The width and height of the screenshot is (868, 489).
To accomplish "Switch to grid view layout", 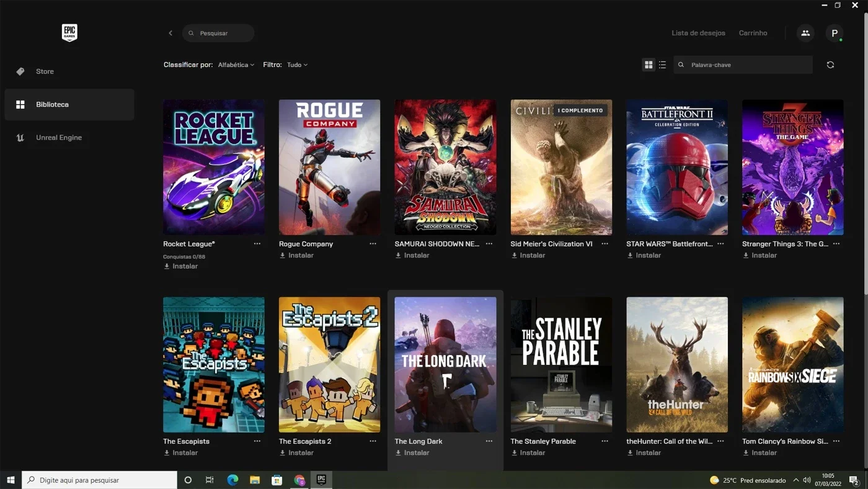I will pyautogui.click(x=649, y=65).
